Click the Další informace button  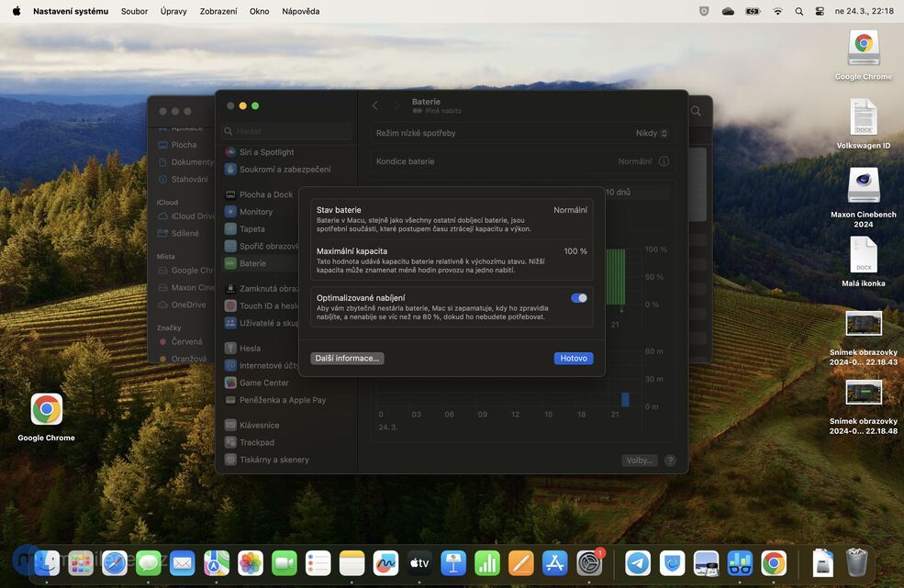(347, 358)
